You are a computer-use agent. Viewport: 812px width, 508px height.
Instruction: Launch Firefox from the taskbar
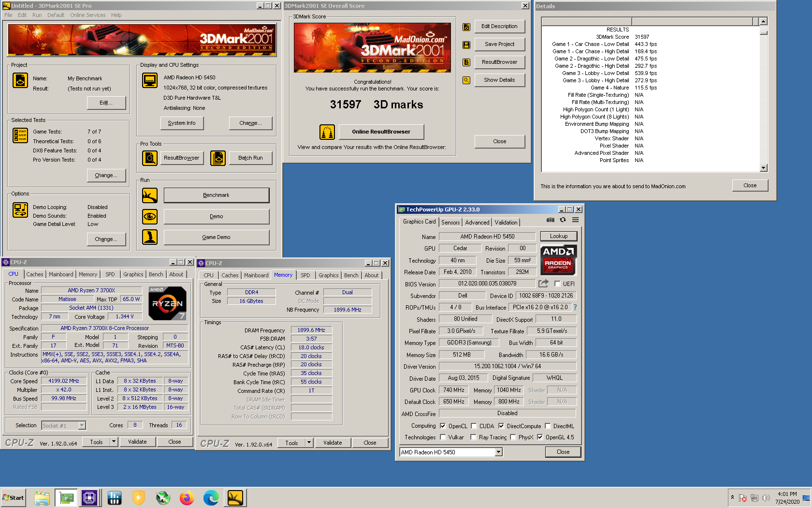(x=187, y=498)
